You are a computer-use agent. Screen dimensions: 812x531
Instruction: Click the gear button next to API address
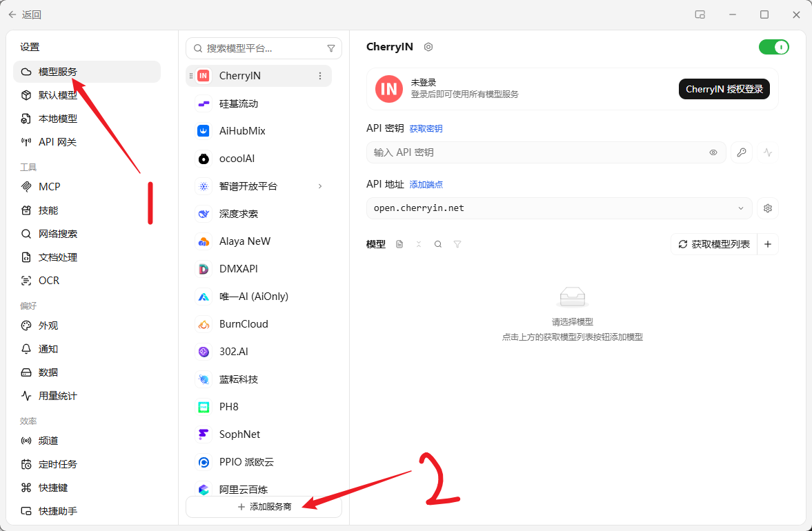[767, 208]
